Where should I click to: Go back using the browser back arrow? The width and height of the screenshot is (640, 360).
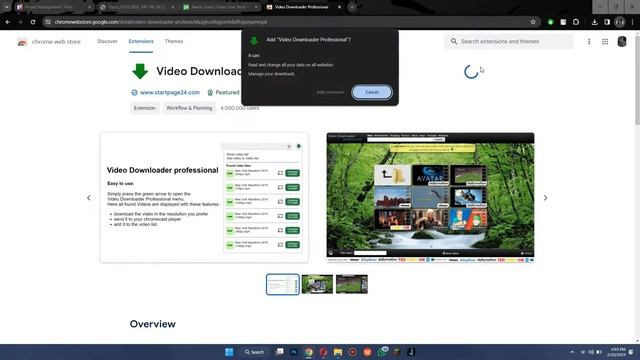click(8, 22)
